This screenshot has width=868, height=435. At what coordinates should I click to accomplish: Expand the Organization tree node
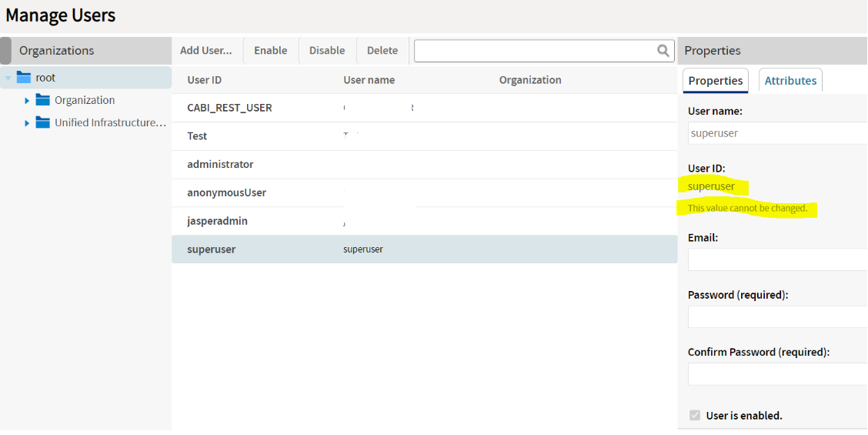tap(27, 100)
